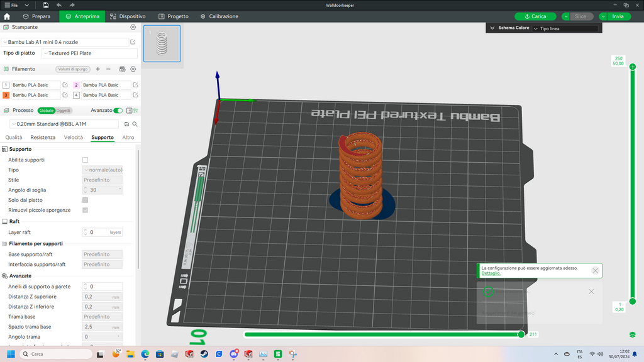Add a filament with the plus icon
The image size is (644, 362).
click(97, 69)
